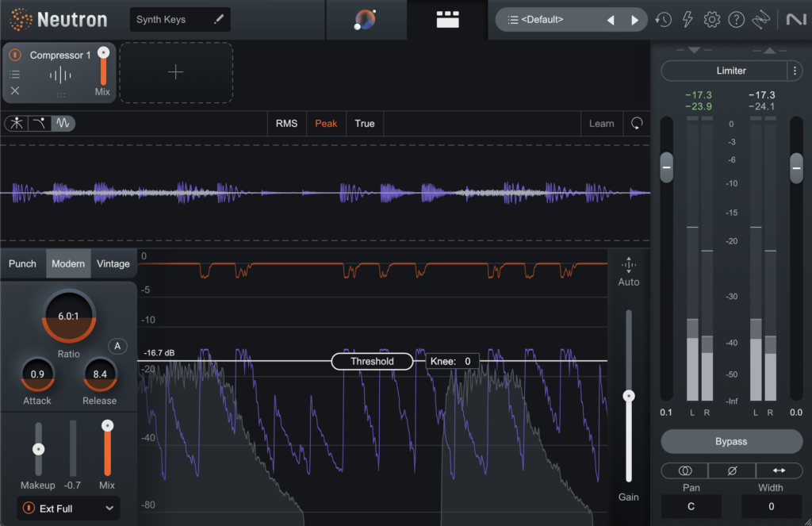Screen dimensions: 812x526
Task: Select the first detection filter icon
Action: (x=17, y=123)
